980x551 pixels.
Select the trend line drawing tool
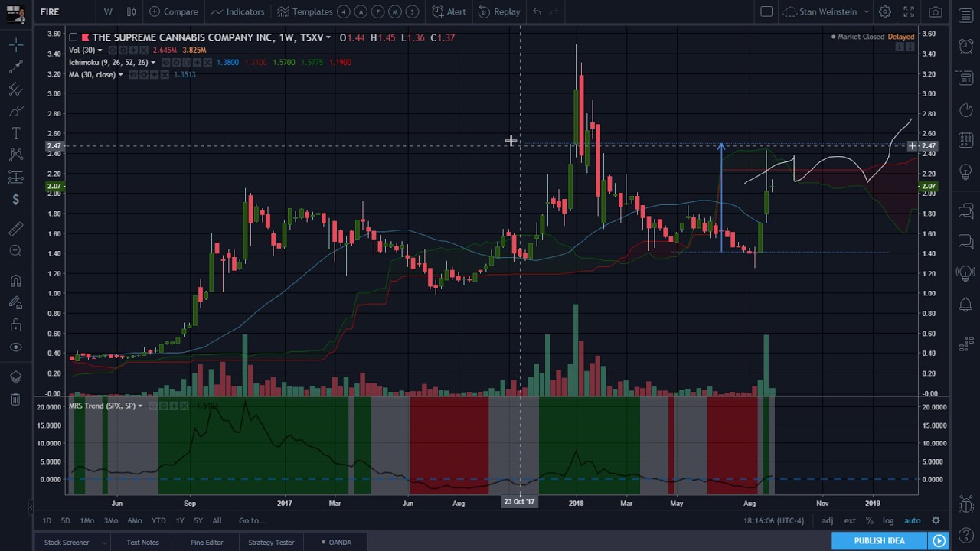(15, 67)
